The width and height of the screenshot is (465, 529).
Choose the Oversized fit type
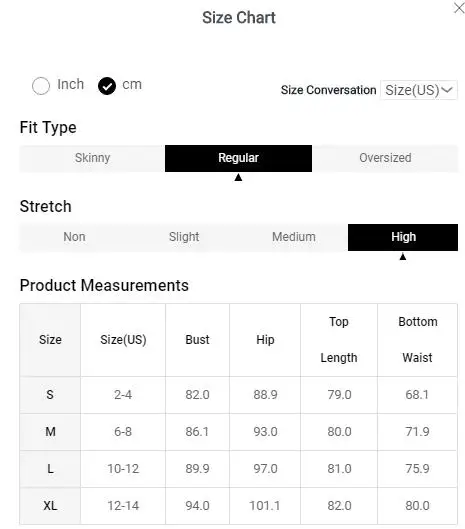(385, 158)
